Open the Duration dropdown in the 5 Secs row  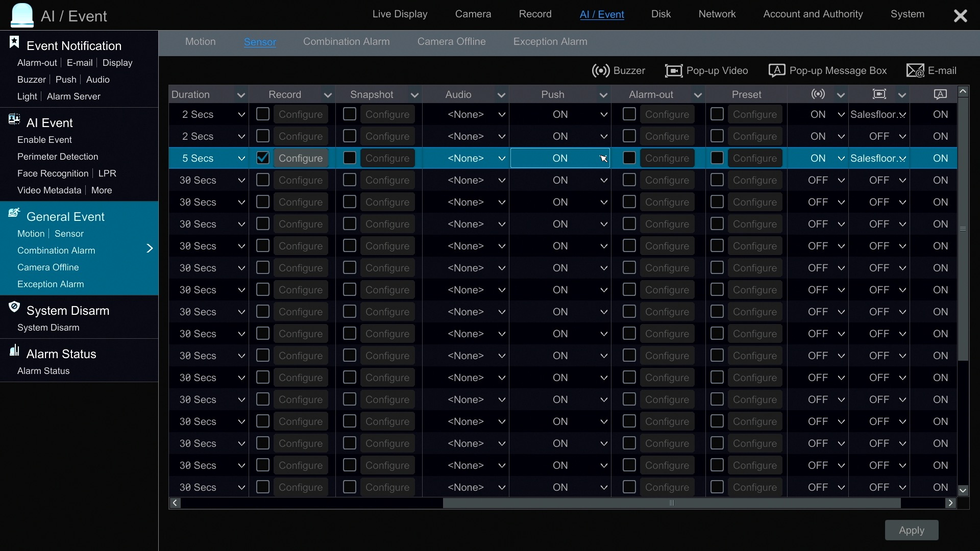pyautogui.click(x=241, y=159)
